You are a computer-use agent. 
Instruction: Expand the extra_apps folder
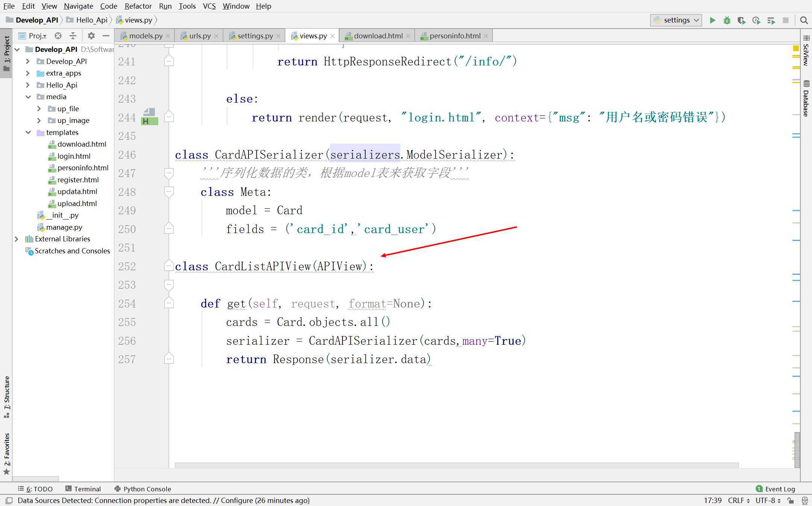click(x=28, y=73)
